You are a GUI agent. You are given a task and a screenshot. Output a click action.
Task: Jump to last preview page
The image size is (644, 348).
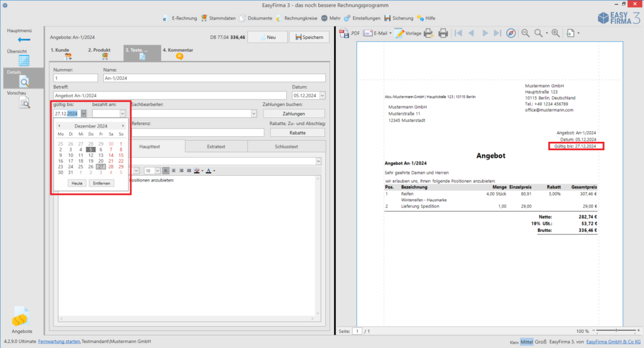(497, 33)
